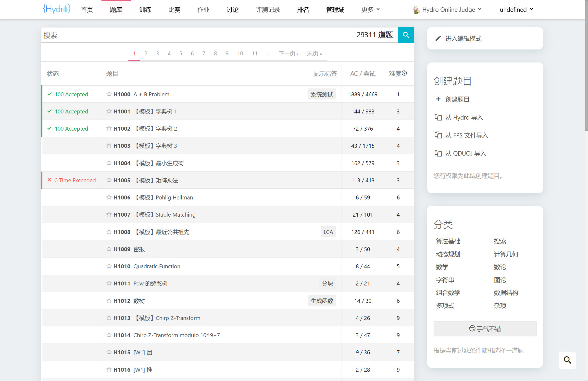The image size is (588, 381).
Task: Click the 手气不错 random problem button
Action: tap(485, 329)
